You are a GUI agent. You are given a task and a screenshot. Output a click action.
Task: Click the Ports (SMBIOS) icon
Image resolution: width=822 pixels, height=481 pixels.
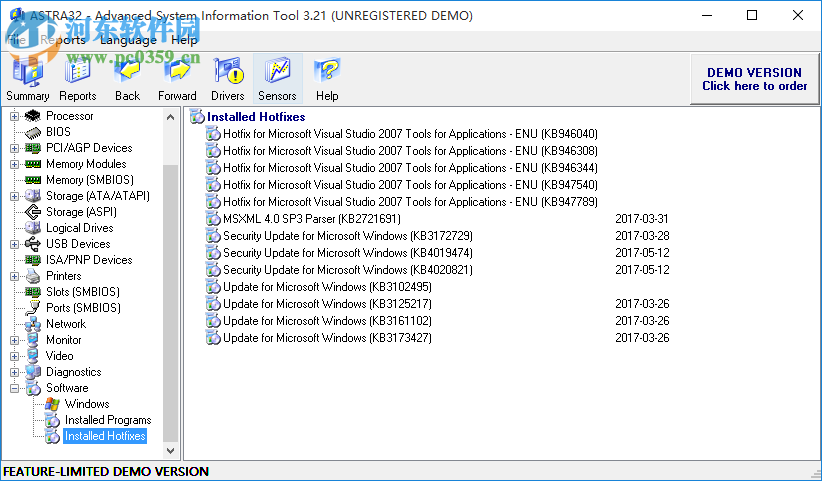33,308
